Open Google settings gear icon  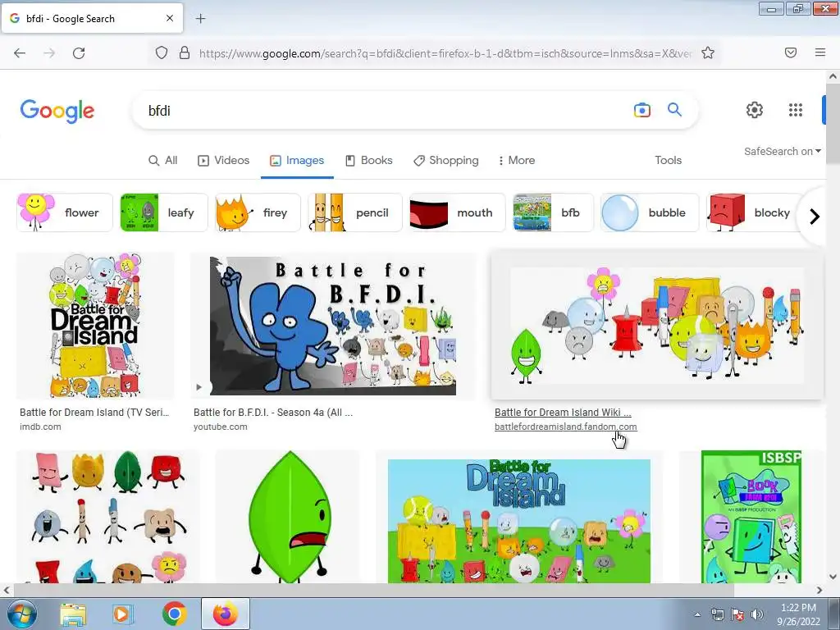coord(755,110)
